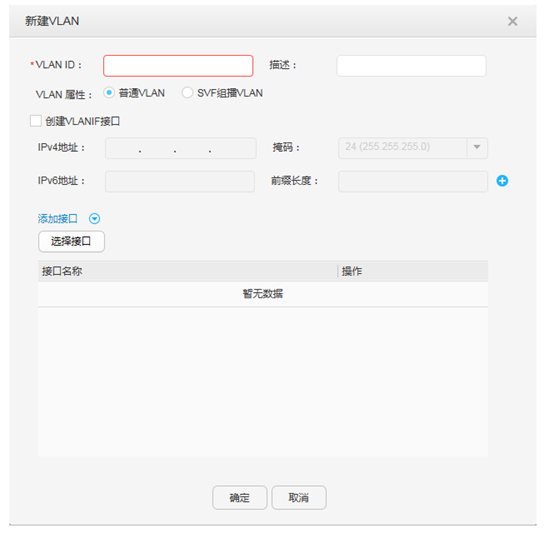Enable the 创建VLANIF接口 checkbox
This screenshot has width=554, height=533.
(36, 121)
